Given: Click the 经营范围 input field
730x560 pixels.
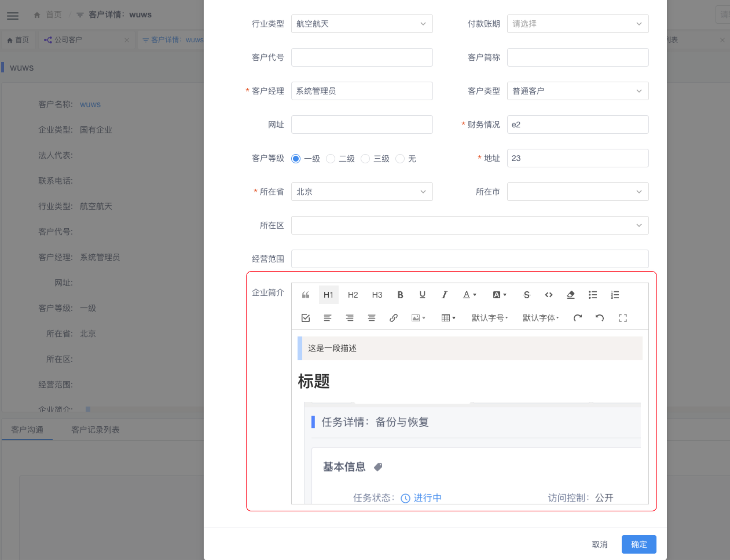Looking at the screenshot, I should tap(469, 259).
